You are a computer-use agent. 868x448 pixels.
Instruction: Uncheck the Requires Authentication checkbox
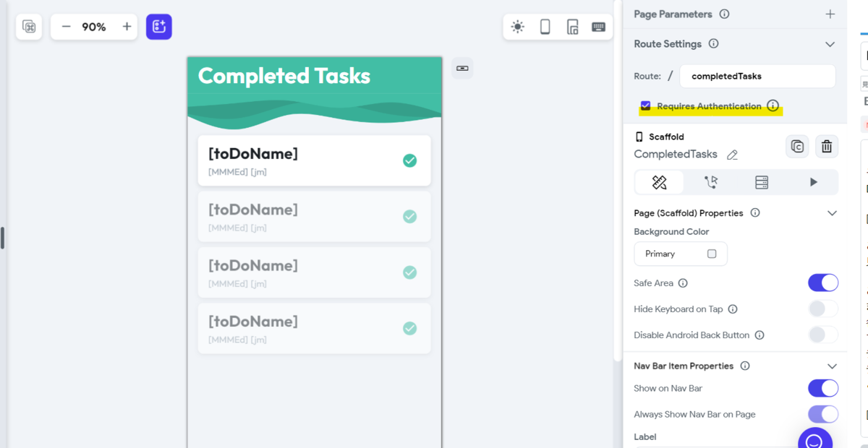[x=646, y=105]
